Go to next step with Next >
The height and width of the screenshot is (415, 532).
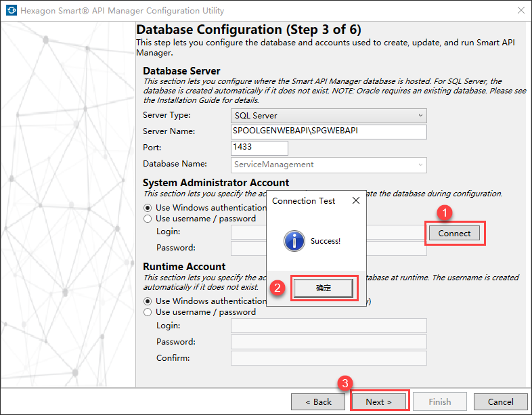(378, 401)
